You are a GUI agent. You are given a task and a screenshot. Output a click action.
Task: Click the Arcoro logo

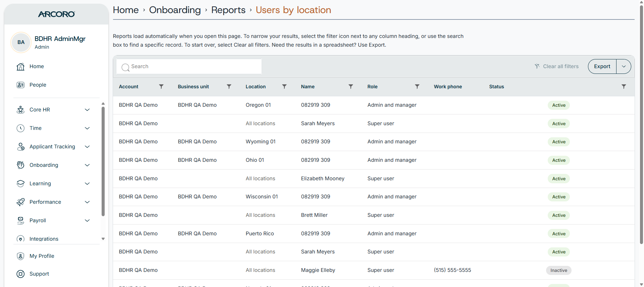(56, 14)
